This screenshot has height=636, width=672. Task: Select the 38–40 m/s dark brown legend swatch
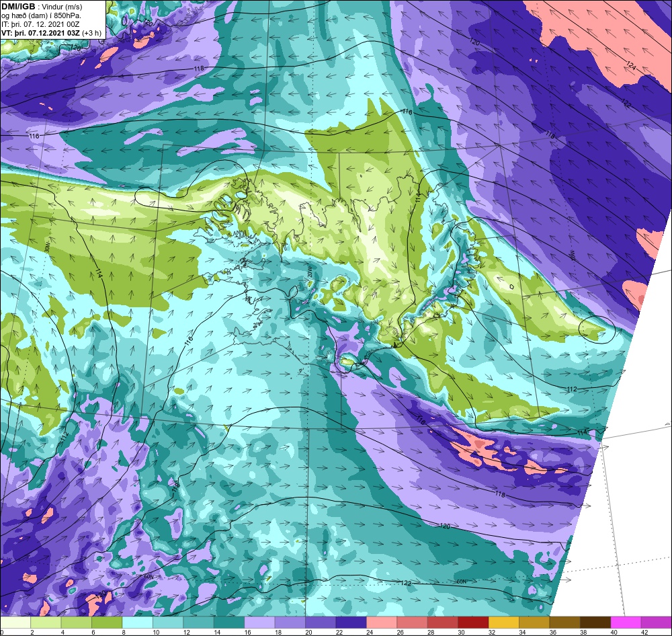click(595, 623)
